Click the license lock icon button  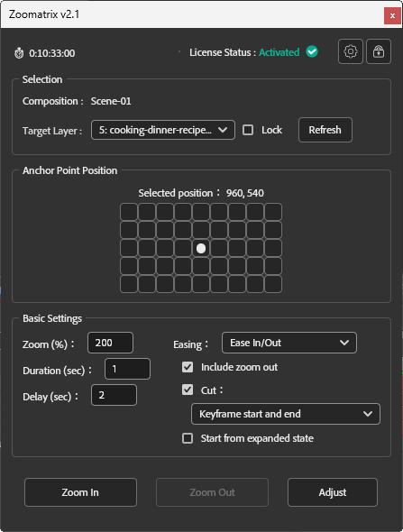coord(379,51)
